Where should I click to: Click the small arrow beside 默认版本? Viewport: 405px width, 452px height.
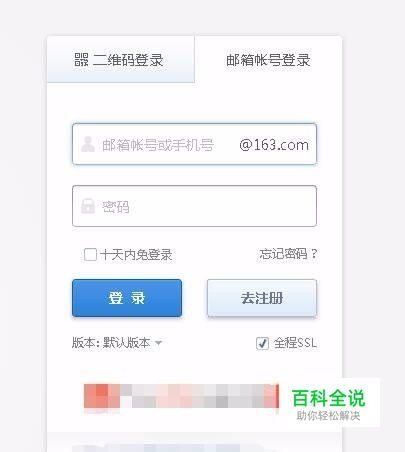point(158,343)
